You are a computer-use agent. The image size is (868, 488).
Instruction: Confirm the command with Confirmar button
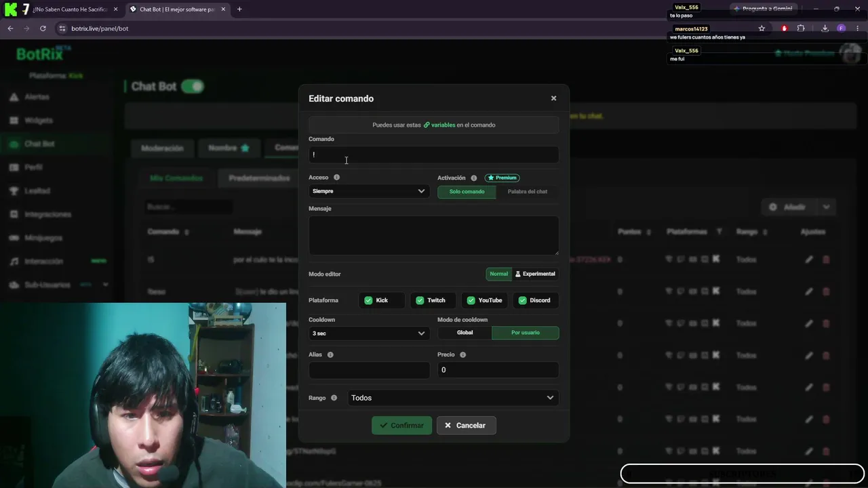tap(401, 426)
